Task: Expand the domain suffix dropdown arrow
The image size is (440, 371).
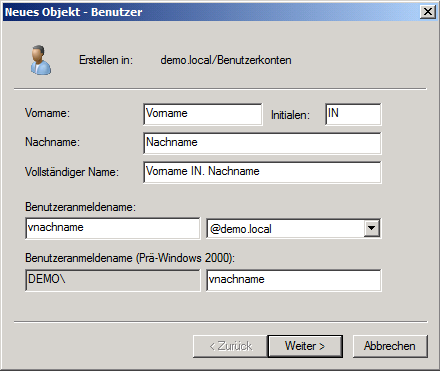Action: pyautogui.click(x=372, y=229)
